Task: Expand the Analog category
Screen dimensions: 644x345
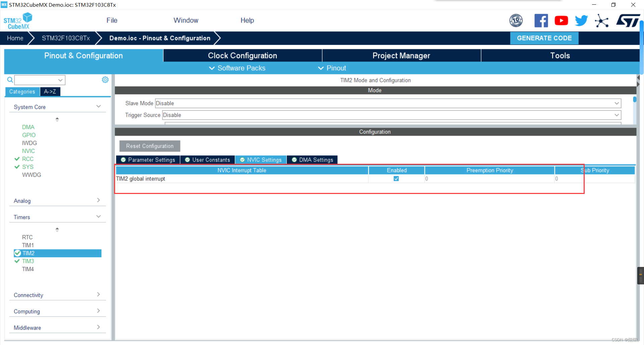Action: tap(57, 201)
